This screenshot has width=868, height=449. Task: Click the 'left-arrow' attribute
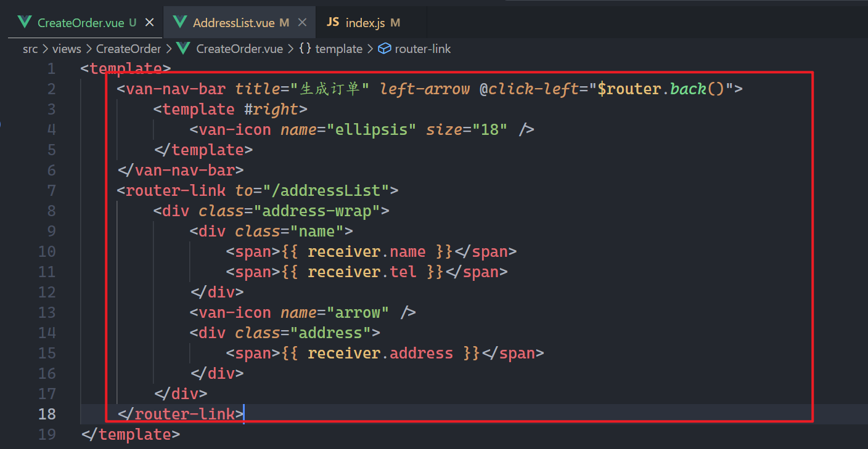point(424,89)
